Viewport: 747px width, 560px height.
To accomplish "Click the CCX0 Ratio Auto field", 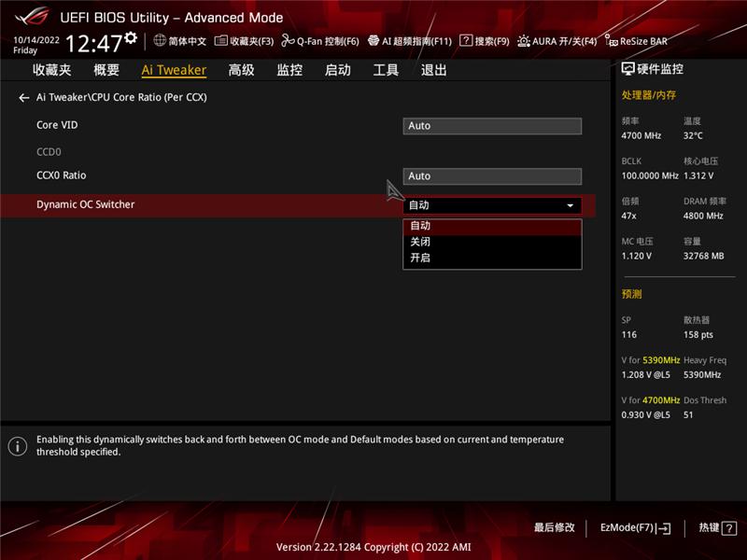I will pyautogui.click(x=492, y=176).
